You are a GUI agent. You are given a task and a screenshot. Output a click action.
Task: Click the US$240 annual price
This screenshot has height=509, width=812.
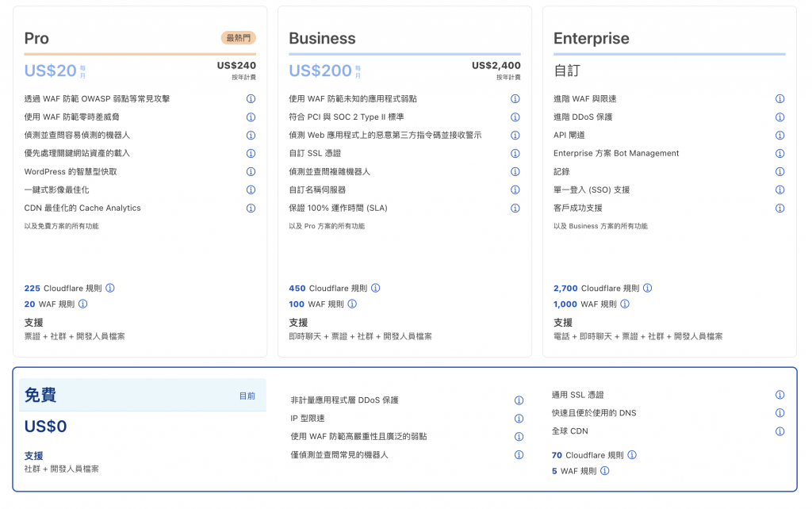click(236, 65)
